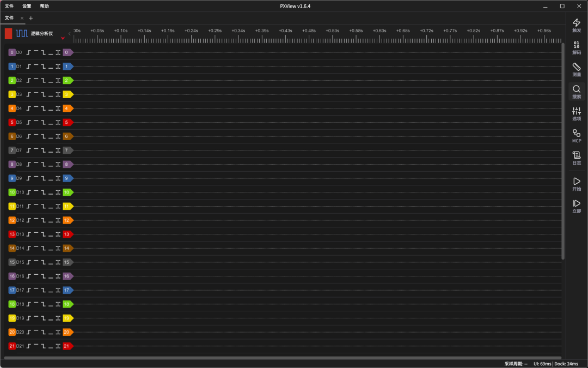Set falling-edge trigger on channel D7
This screenshot has width=588, height=368.
click(44, 150)
